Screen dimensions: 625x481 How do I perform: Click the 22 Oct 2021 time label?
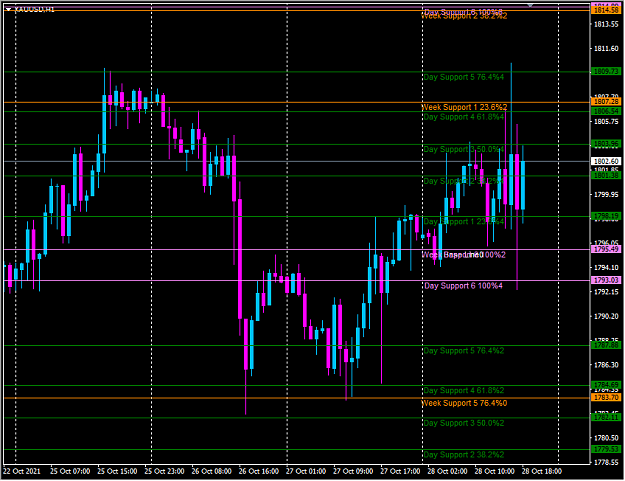click(x=22, y=471)
